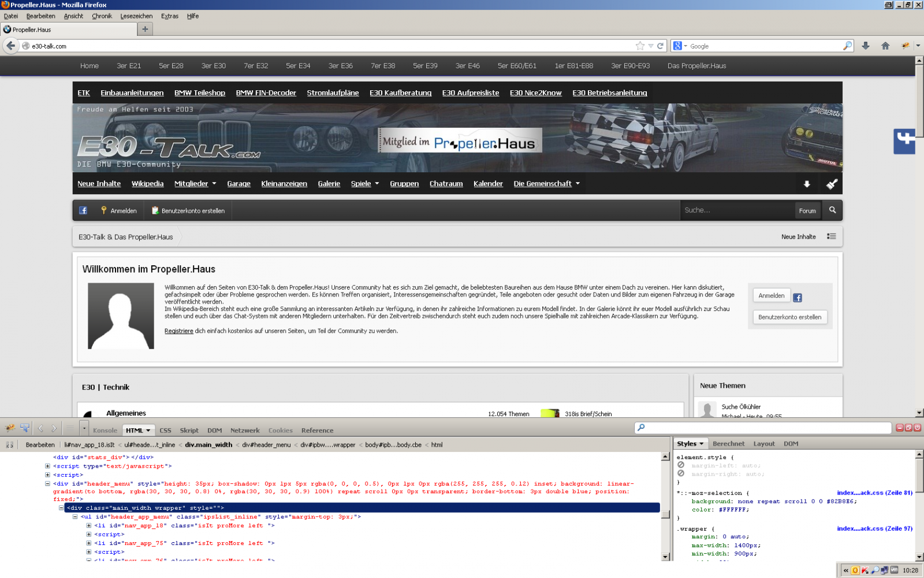Reload the page using the refresh icon

(660, 46)
